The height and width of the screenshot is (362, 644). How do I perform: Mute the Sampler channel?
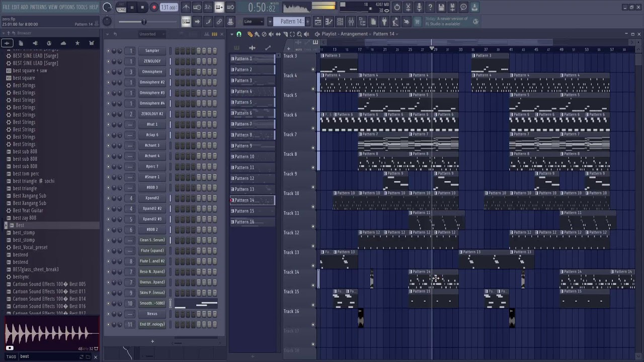click(108, 51)
